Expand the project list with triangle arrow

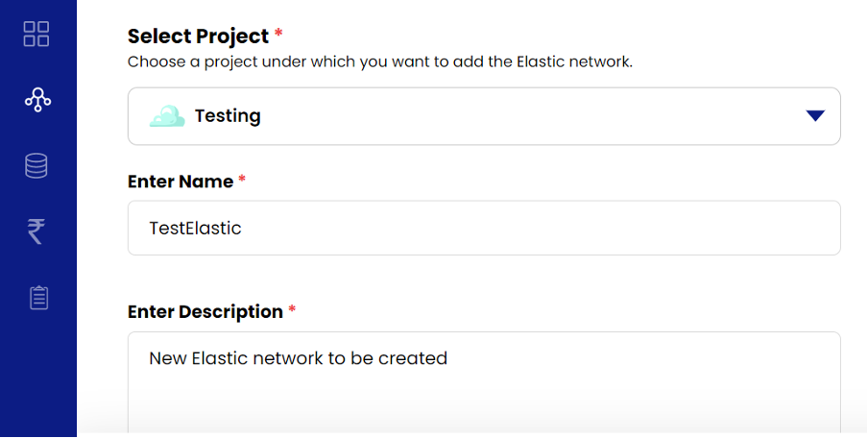tap(815, 116)
